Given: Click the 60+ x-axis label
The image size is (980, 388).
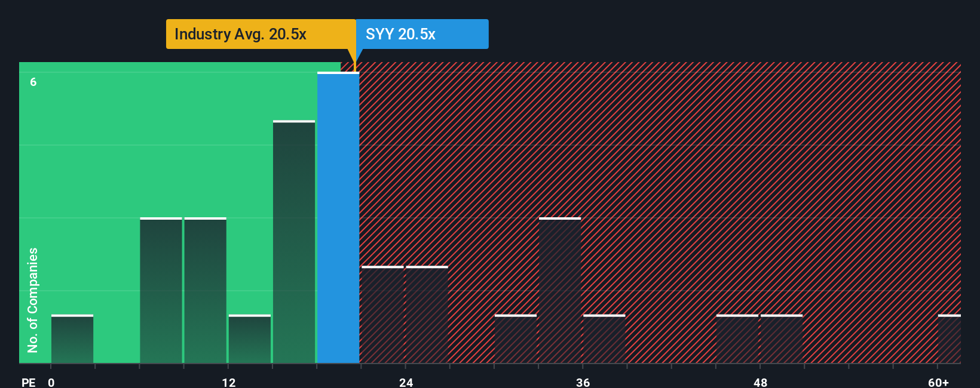Looking at the screenshot, I should coord(938,382).
